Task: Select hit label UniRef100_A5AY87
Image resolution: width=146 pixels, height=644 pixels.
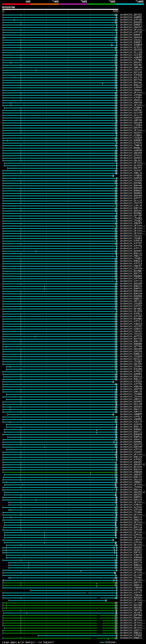Action: coord(131,27)
